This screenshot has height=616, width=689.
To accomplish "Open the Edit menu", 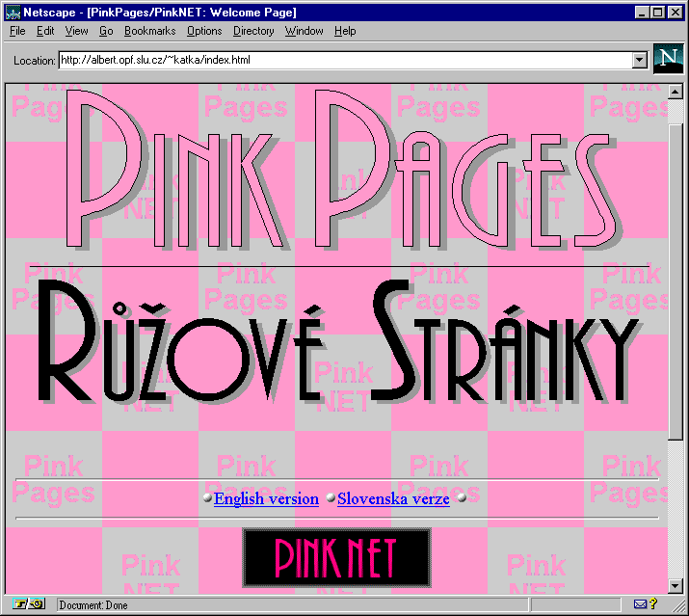I will point(45,31).
